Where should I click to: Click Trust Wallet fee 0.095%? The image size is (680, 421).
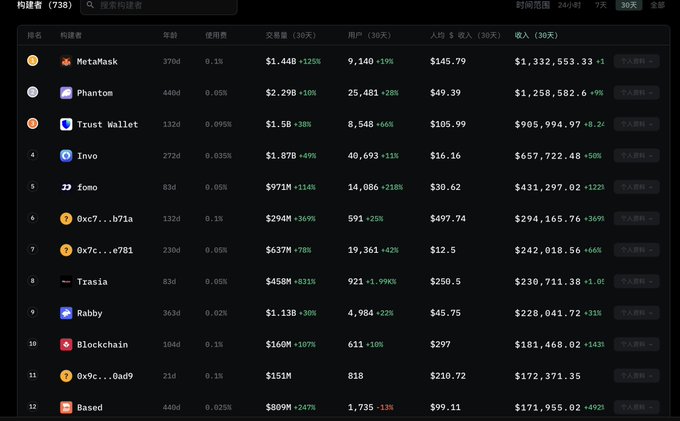[218, 124]
